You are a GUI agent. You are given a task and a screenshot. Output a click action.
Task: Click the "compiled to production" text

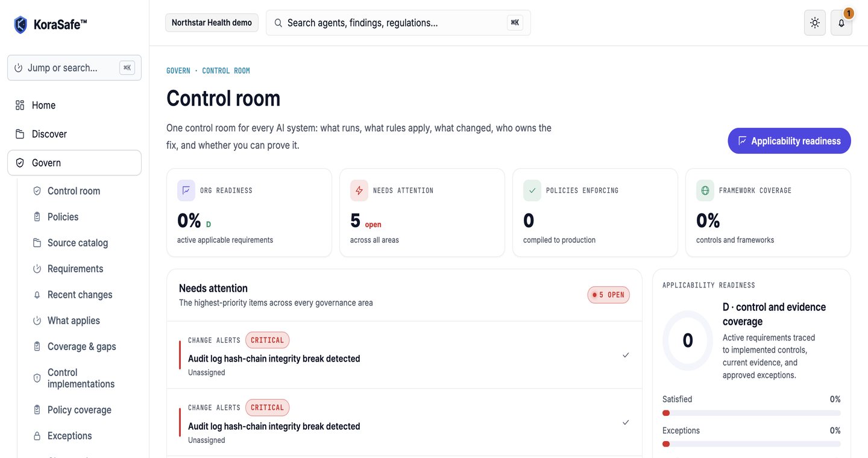pyautogui.click(x=559, y=240)
